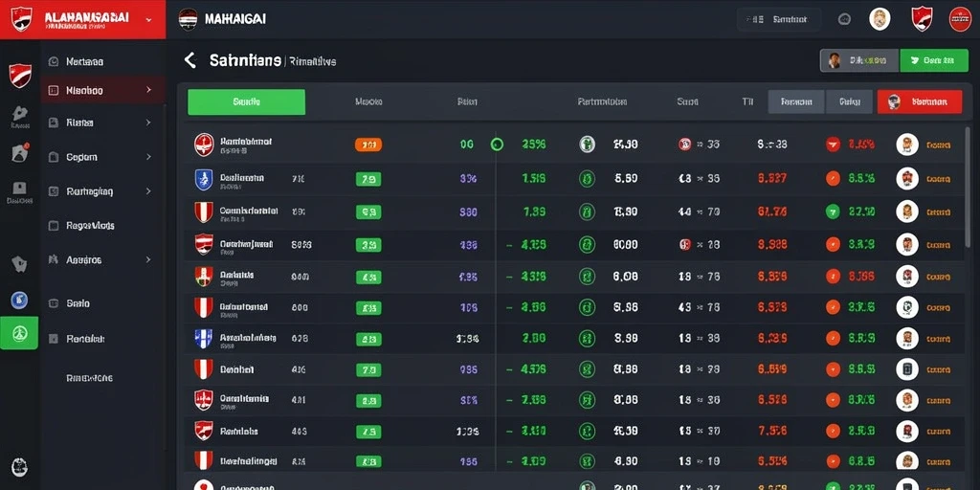Click the back arrow beside the Sahnhans title
Image resolution: width=980 pixels, height=490 pixels.
coord(190,60)
